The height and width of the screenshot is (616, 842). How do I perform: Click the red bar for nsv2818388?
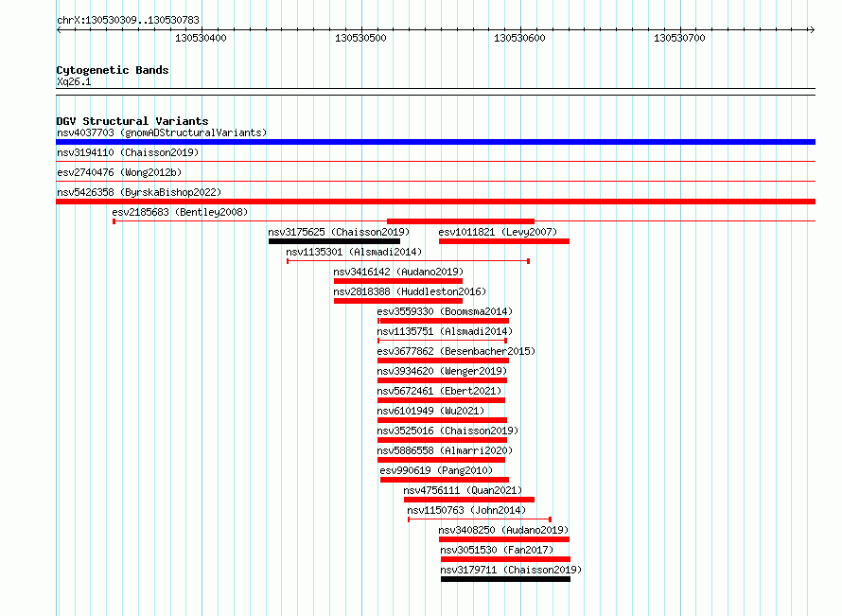398,301
